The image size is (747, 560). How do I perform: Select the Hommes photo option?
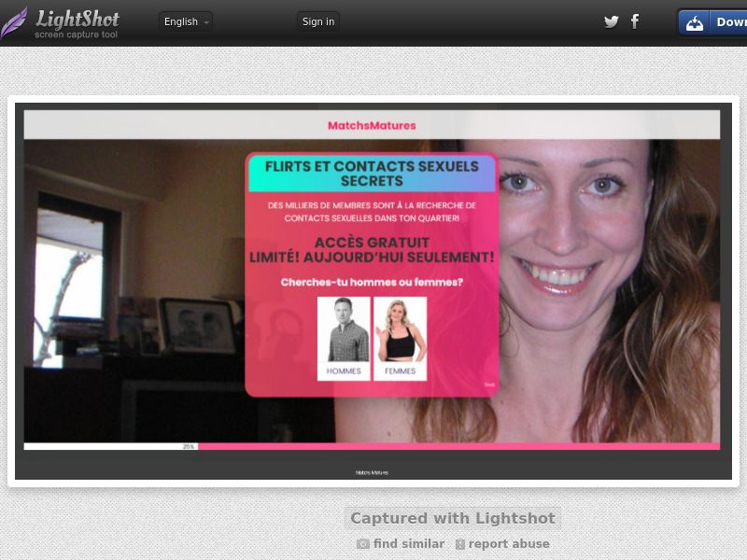(x=344, y=329)
